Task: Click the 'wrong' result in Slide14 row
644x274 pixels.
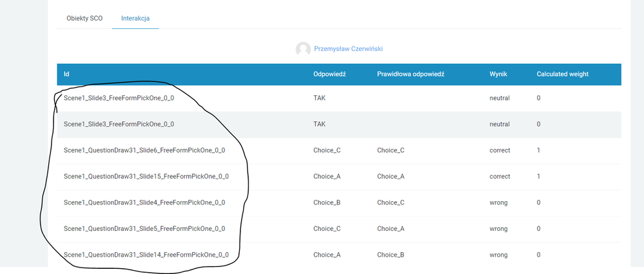Action: click(x=498, y=255)
